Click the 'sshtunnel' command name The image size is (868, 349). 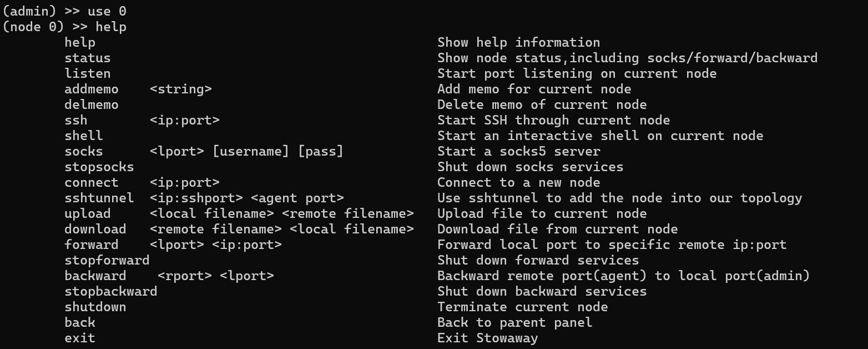99,198
